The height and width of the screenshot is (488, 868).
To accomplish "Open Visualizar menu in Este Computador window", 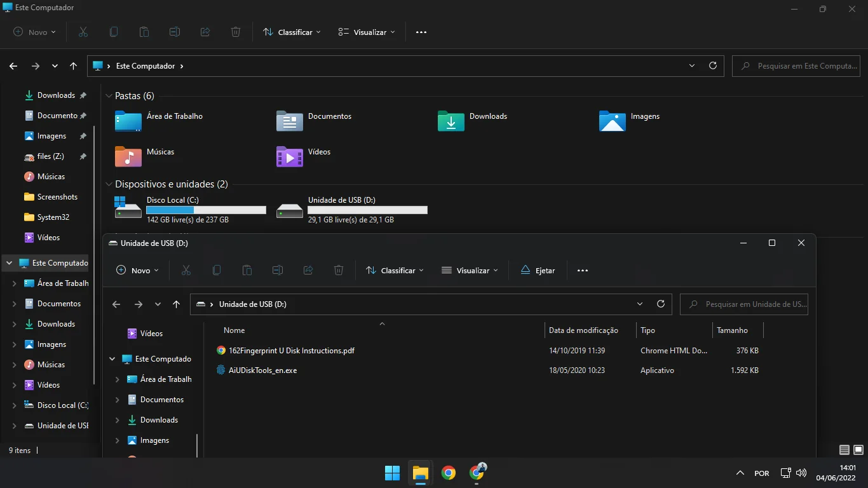I will point(367,32).
